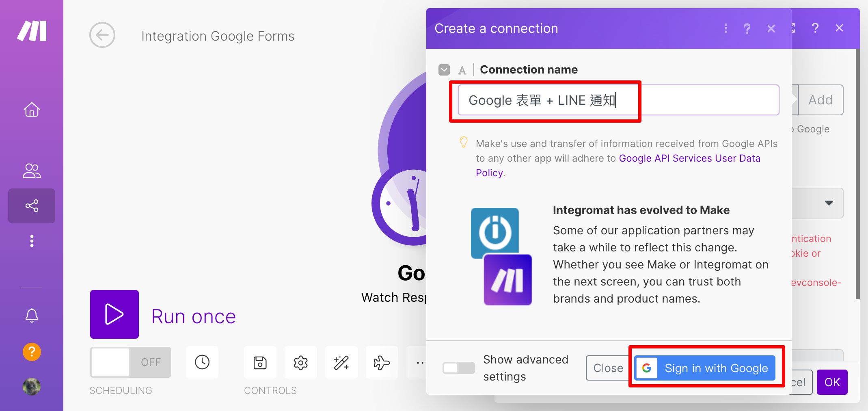Click the Integromat blue logo image
The width and height of the screenshot is (868, 411).
point(495,232)
